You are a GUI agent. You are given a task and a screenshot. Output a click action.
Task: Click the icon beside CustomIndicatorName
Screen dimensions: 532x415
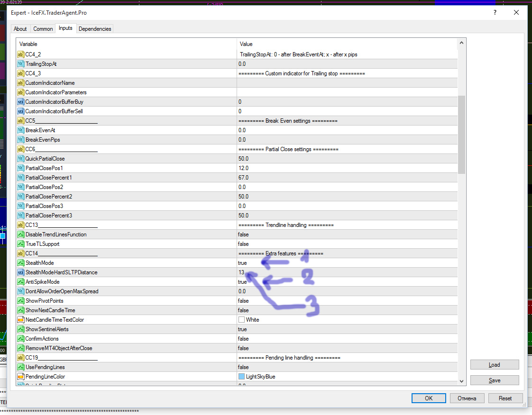[x=21, y=83]
